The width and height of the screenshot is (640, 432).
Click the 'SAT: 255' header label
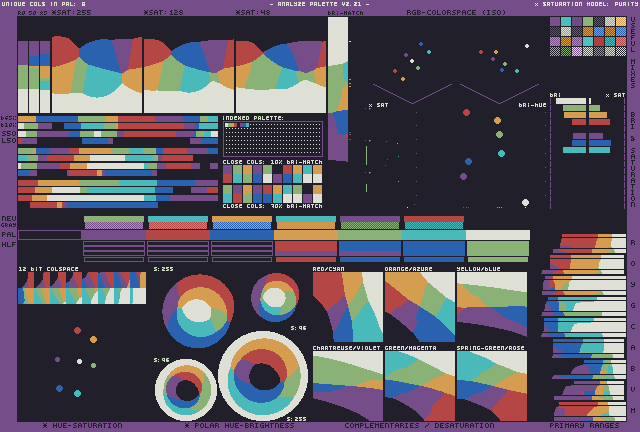(71, 12)
